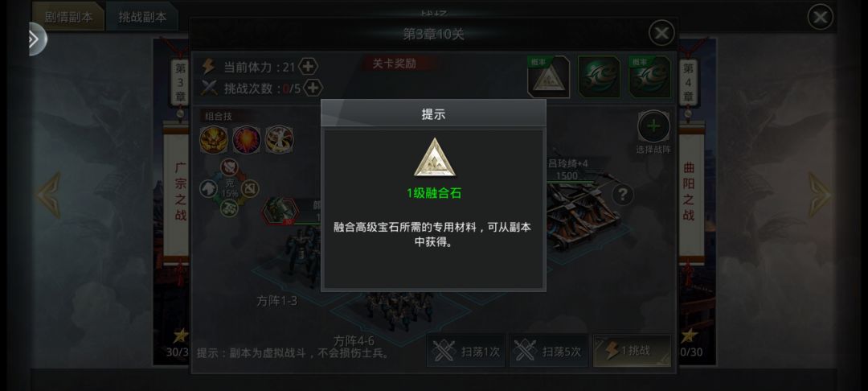868x391 pixels.
Task: Click the 扫荡1次 sweep button
Action: click(x=465, y=351)
